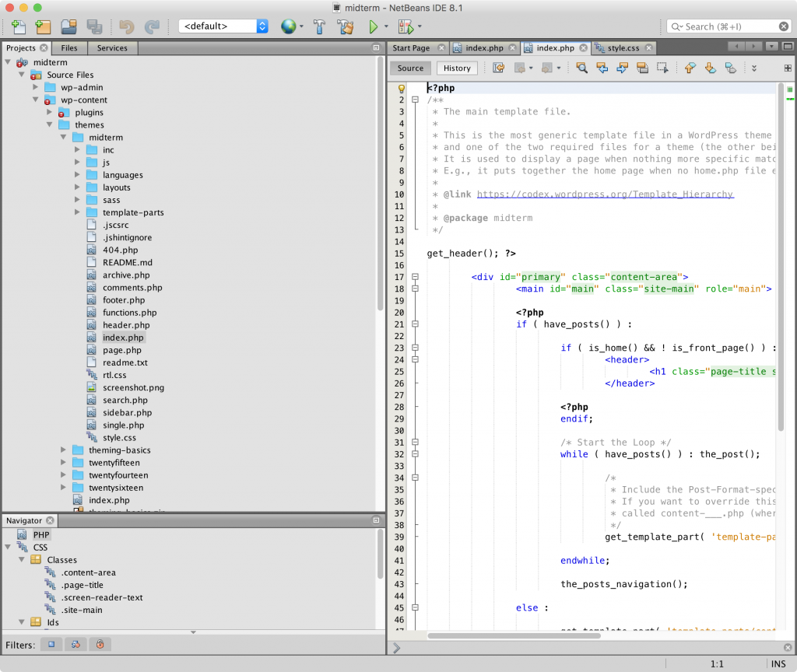Minimize the Navigator panel icon
This screenshot has height=672, width=797.
(376, 520)
